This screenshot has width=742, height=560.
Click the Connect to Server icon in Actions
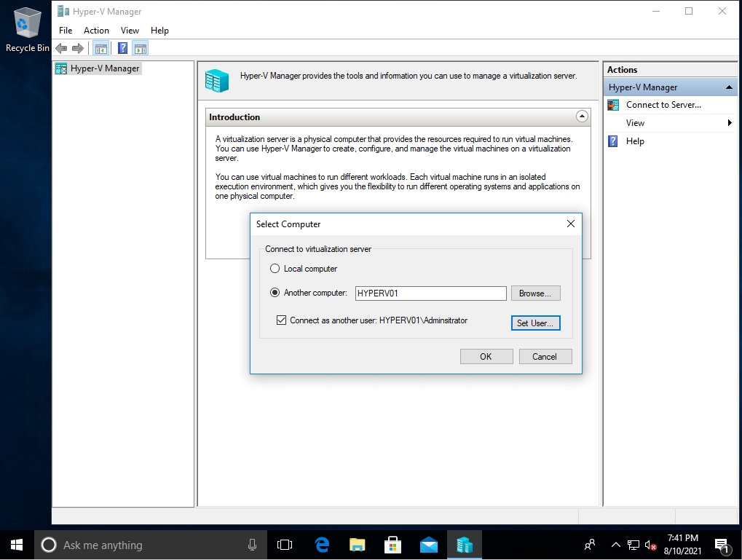(613, 105)
